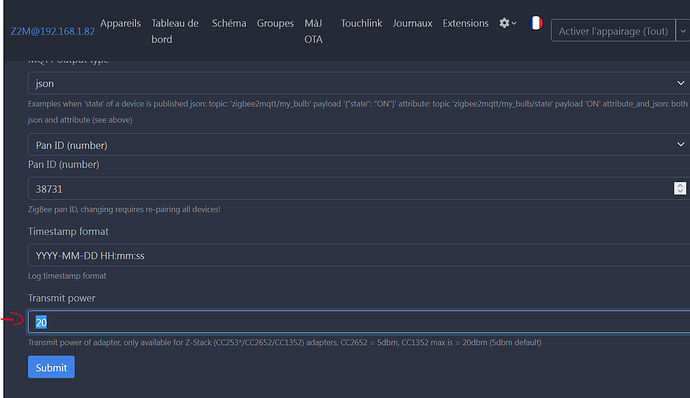The height and width of the screenshot is (398, 690).
Task: Click the Timestamp format input field
Action: coord(359,255)
